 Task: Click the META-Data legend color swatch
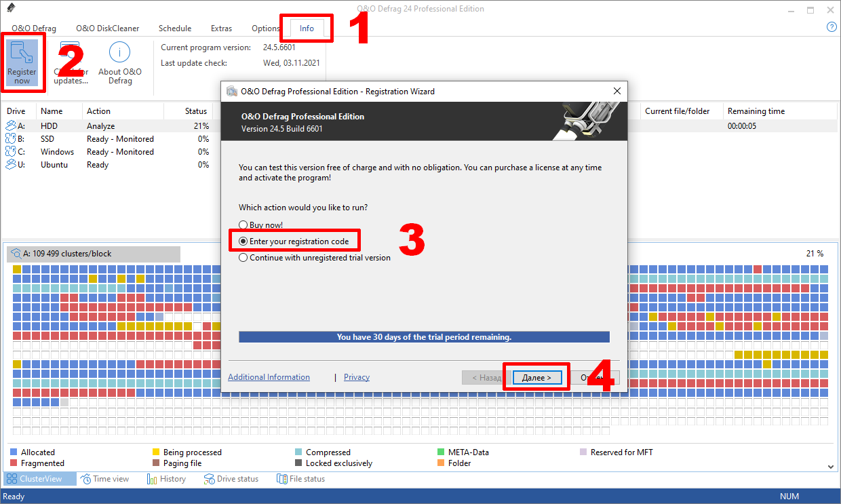441,452
